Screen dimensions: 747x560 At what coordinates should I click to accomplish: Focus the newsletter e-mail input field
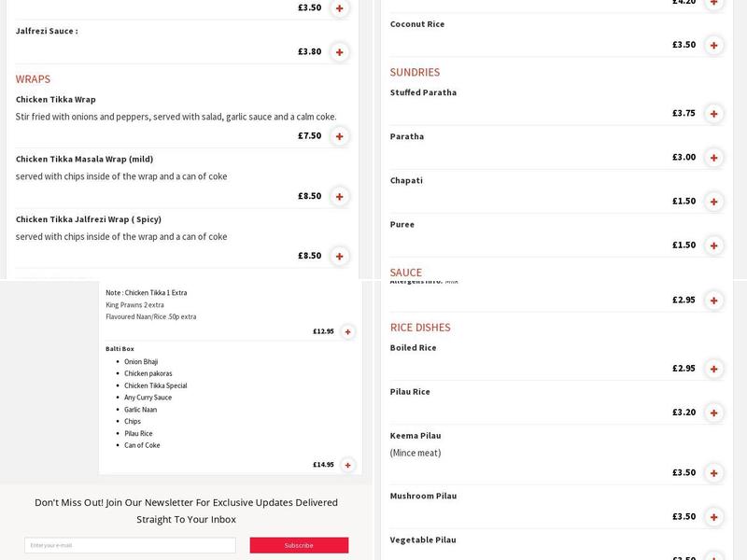[x=130, y=545]
